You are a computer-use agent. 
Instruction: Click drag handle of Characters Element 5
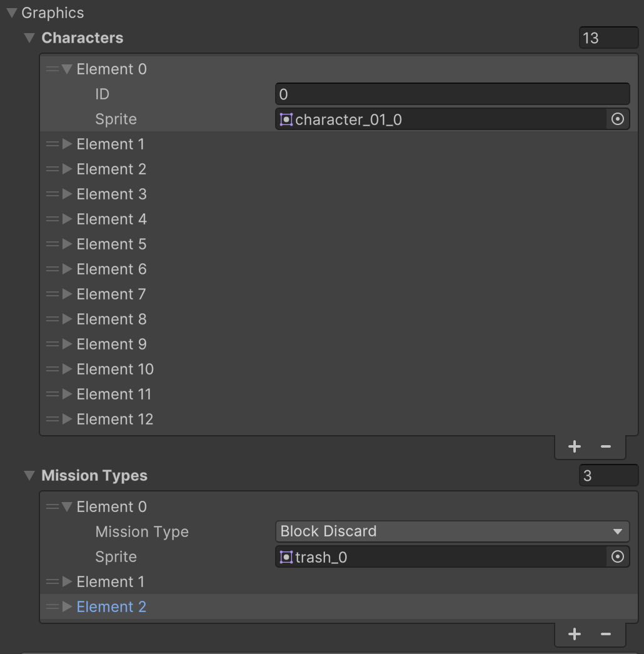(x=52, y=244)
